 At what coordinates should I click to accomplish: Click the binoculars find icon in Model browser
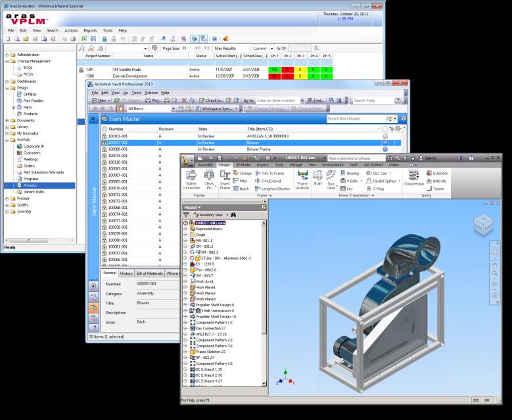(x=233, y=215)
